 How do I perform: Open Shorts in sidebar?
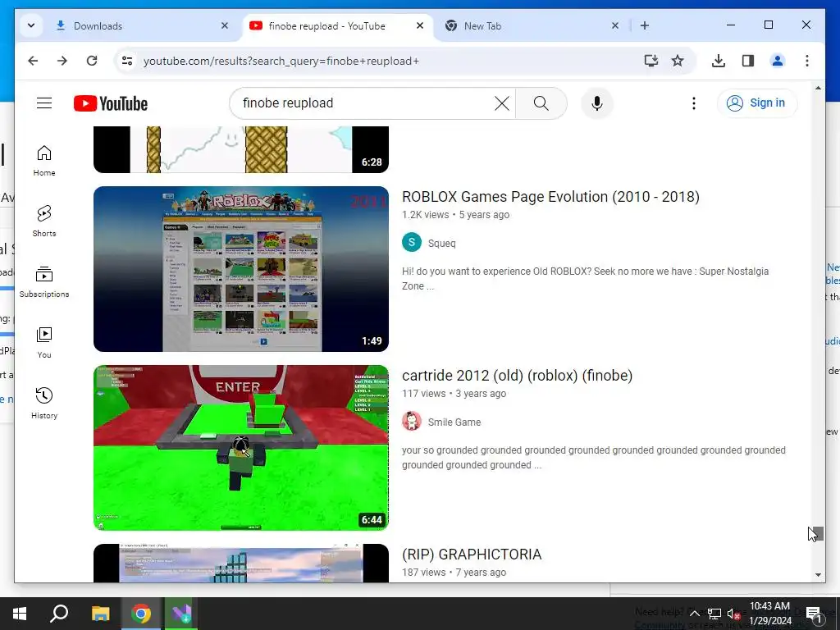click(44, 221)
